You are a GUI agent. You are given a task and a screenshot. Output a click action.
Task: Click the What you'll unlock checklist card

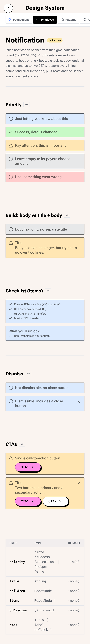pos(45,333)
